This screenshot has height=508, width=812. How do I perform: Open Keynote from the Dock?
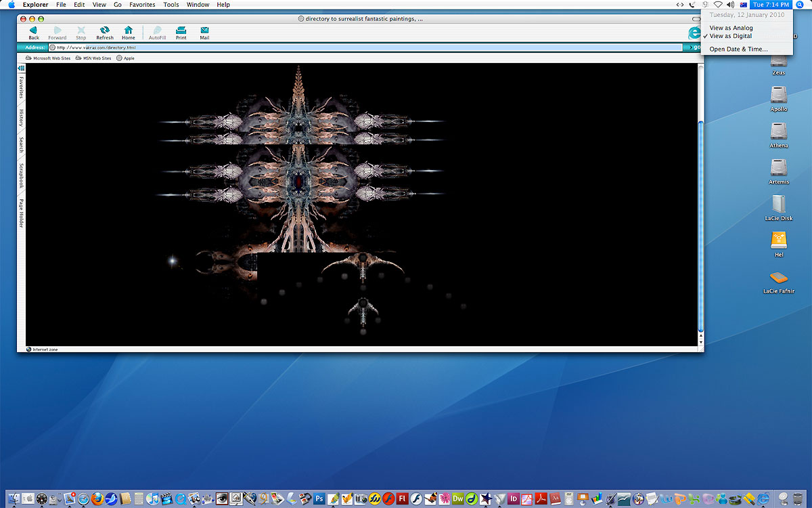[582, 499]
